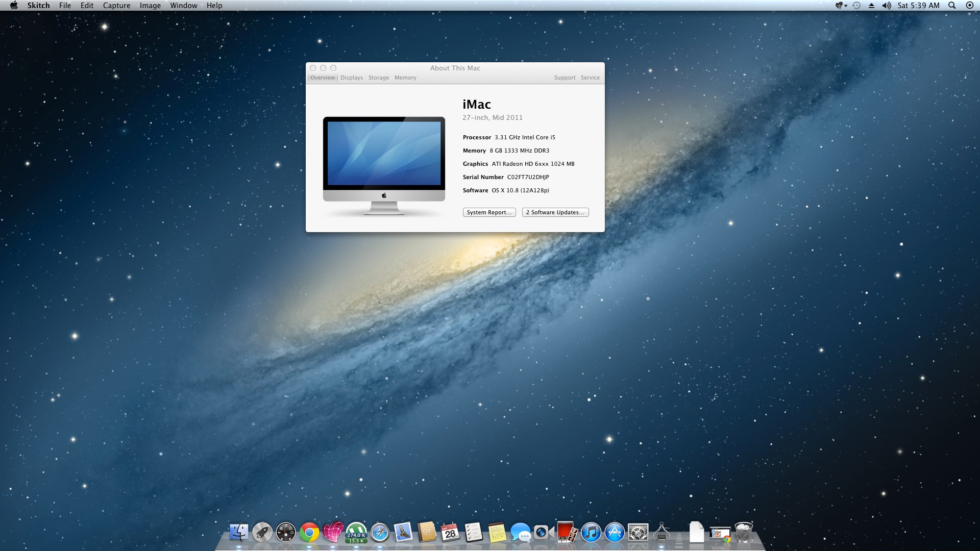
Task: Click software version OS X 10.8 (12A128p)
Action: (x=520, y=190)
